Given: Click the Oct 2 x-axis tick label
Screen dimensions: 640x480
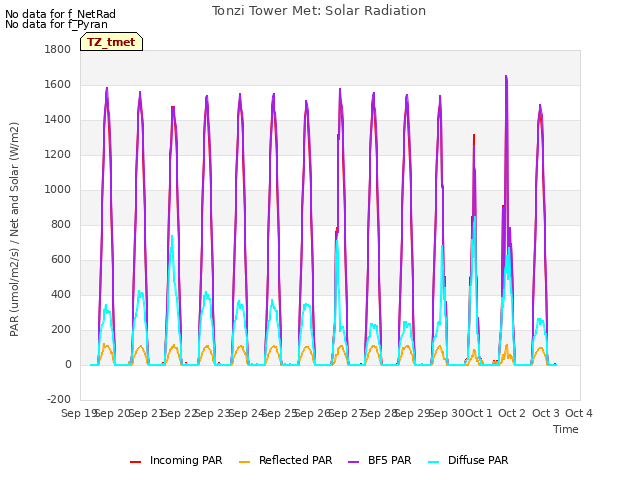Looking at the screenshot, I should pos(512,413).
